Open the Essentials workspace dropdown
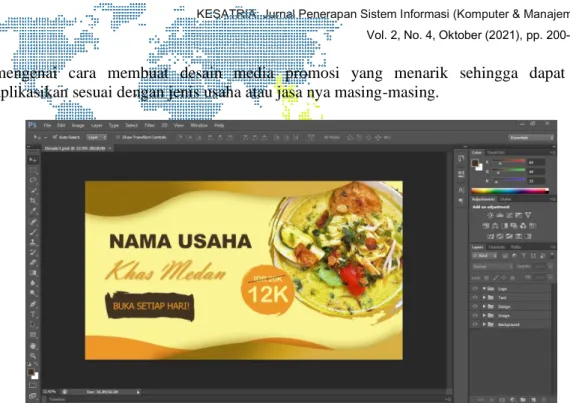Viewport: 570px width, 403px height. point(531,138)
